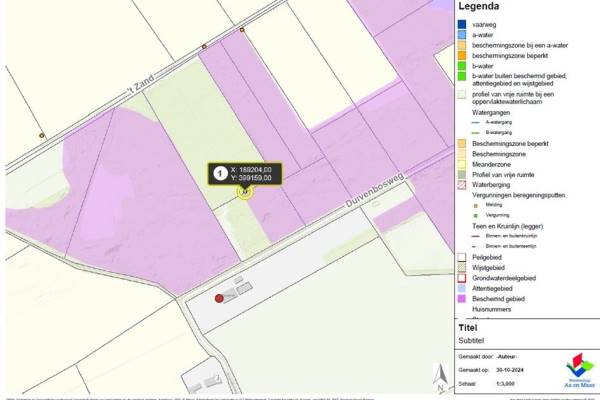The image size is (600, 400).
Task: Click the dark blue vaarweg color swatch
Action: point(461,25)
